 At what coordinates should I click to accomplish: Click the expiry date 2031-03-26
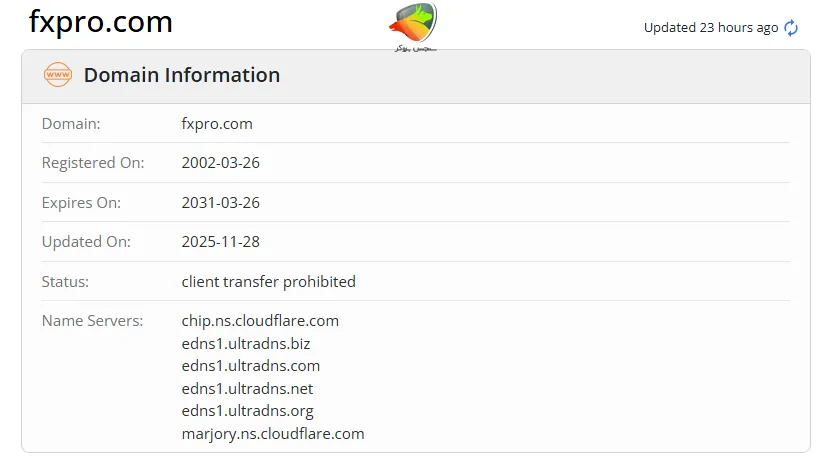(220, 203)
